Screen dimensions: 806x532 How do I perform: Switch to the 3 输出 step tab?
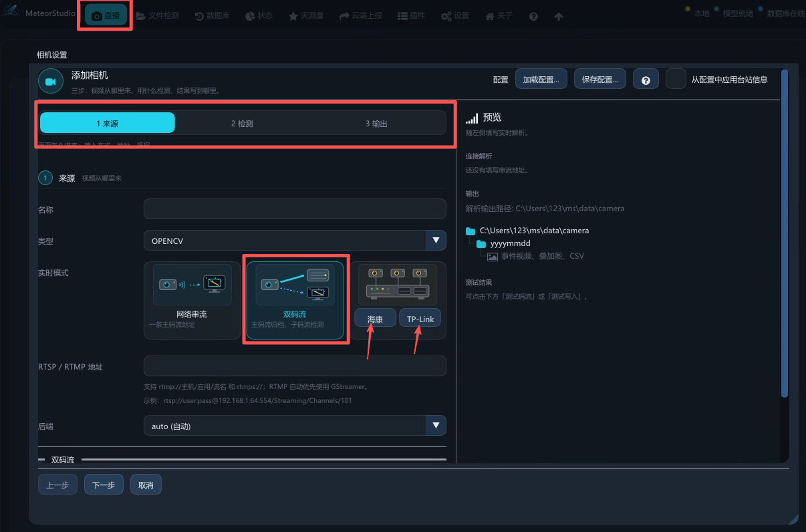(x=376, y=123)
